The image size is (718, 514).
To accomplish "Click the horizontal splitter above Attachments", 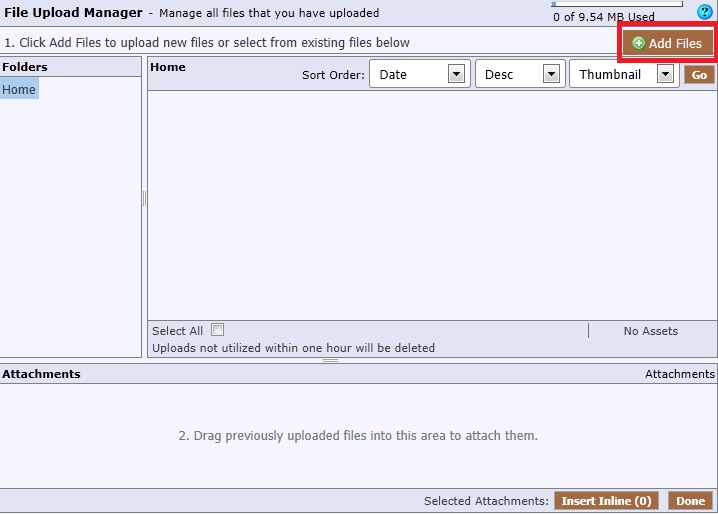I will [x=330, y=360].
